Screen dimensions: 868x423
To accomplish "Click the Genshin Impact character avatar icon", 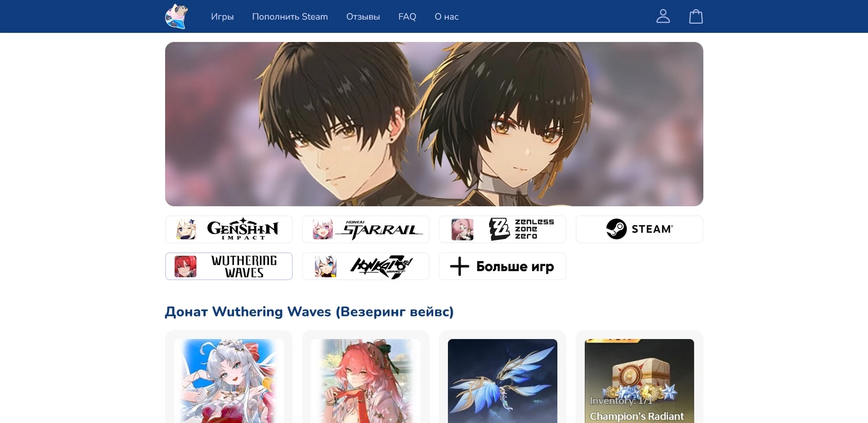I will pos(186,229).
